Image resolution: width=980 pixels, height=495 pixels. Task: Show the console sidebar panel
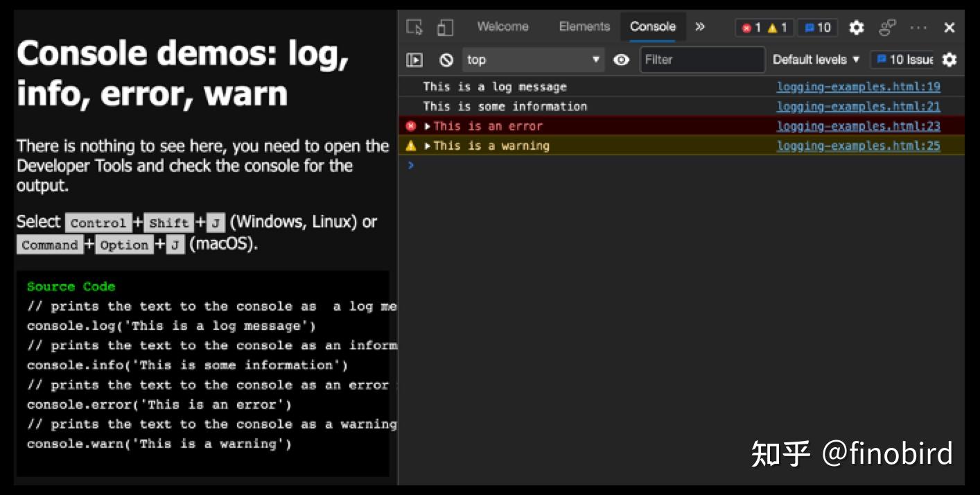414,60
